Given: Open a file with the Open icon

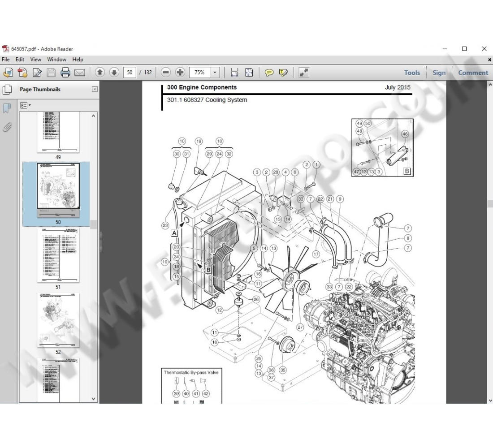Looking at the screenshot, I should pyautogui.click(x=8, y=72).
